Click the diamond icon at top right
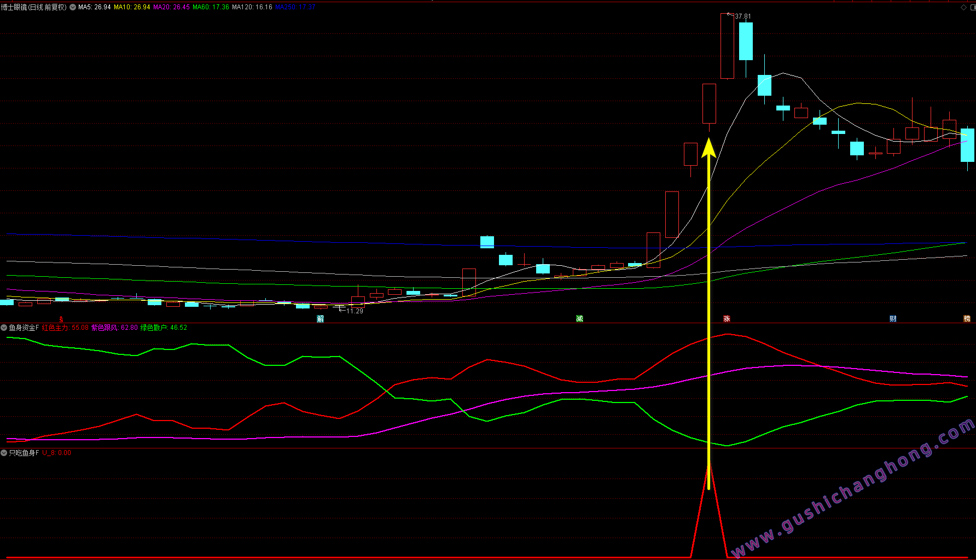Viewport: 976px width, 560px height. (x=964, y=7)
